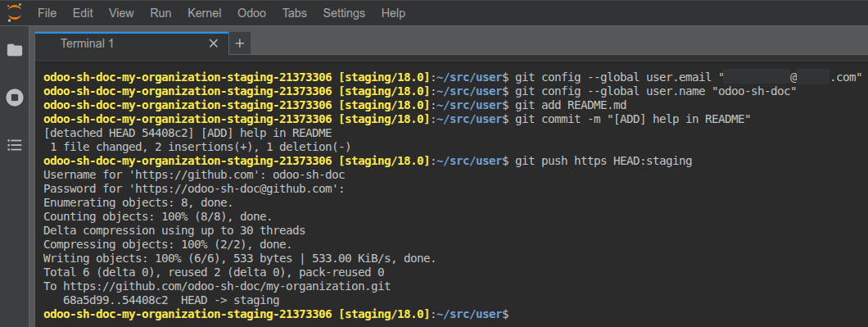Add a new launcher tab

240,43
